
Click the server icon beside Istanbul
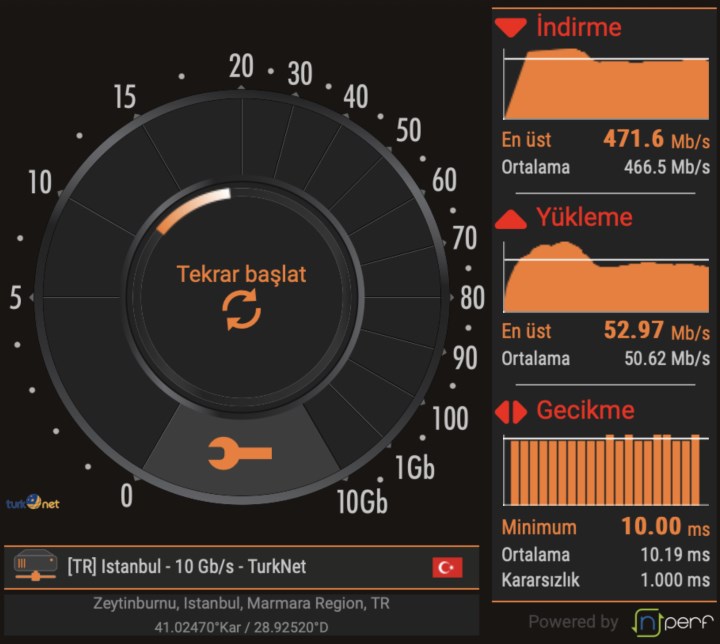point(35,567)
